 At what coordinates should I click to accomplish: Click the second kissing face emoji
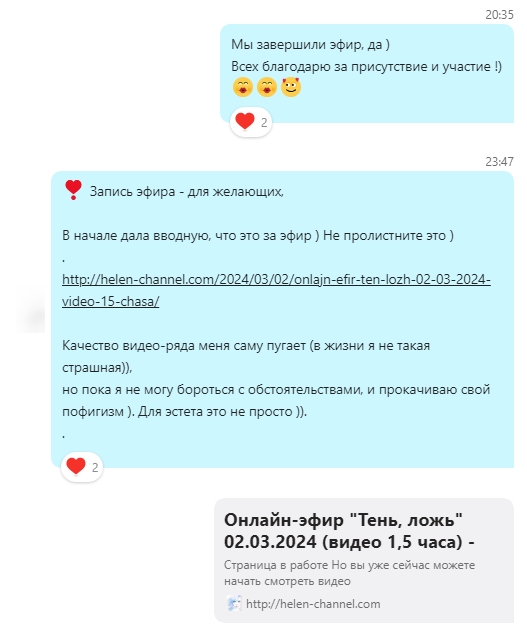click(267, 87)
